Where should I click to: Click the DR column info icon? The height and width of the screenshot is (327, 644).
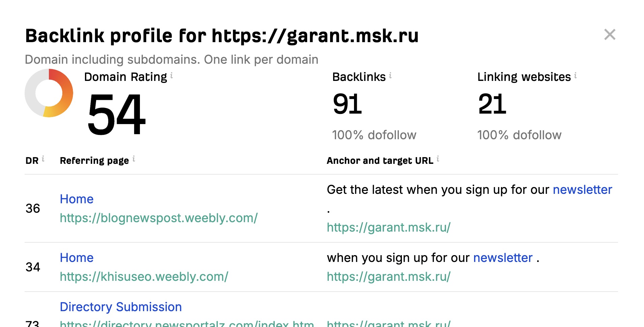[x=43, y=159]
